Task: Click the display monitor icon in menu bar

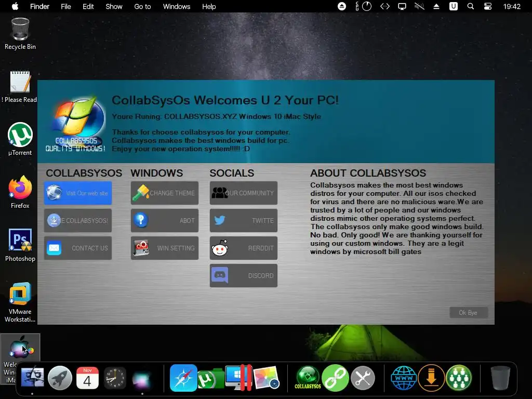Action: (402, 6)
